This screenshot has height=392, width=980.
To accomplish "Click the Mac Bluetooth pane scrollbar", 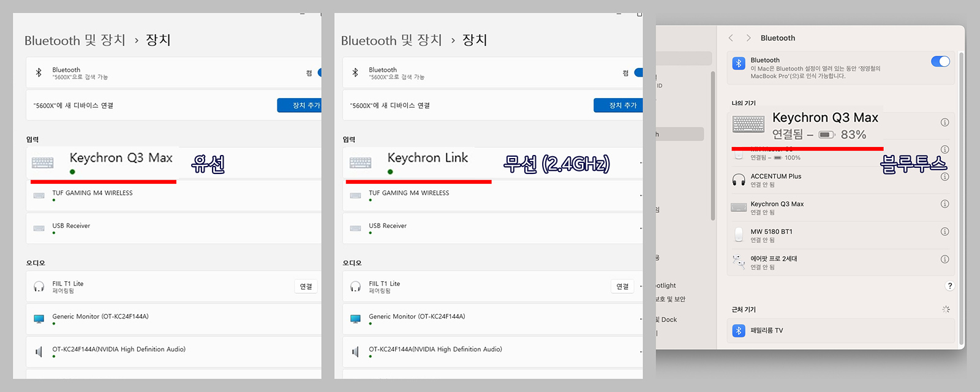I will click(961, 198).
